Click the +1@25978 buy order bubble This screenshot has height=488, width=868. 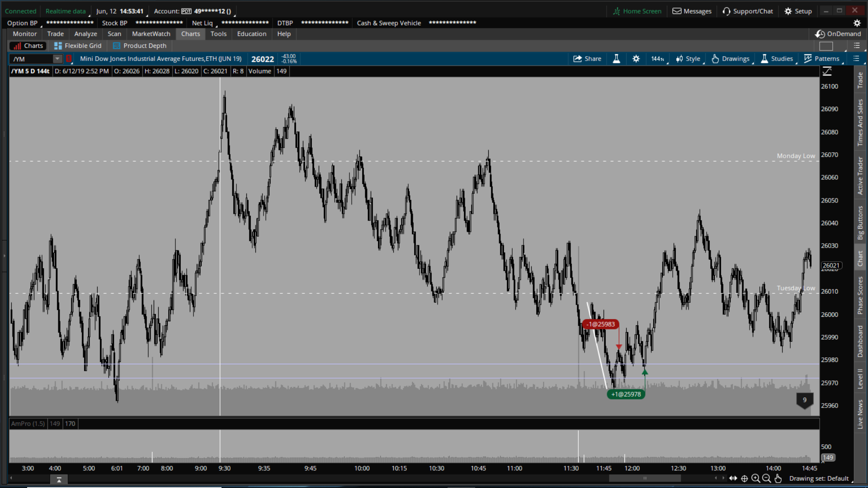pos(626,394)
